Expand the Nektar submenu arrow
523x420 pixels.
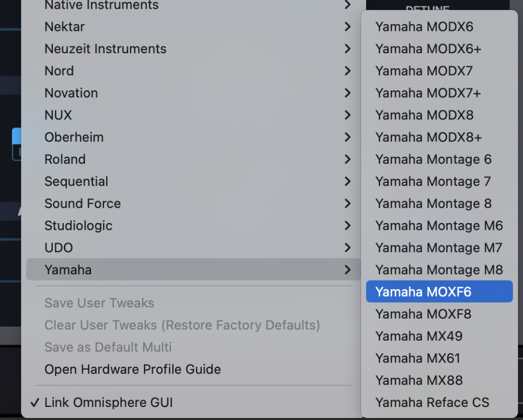point(347,27)
